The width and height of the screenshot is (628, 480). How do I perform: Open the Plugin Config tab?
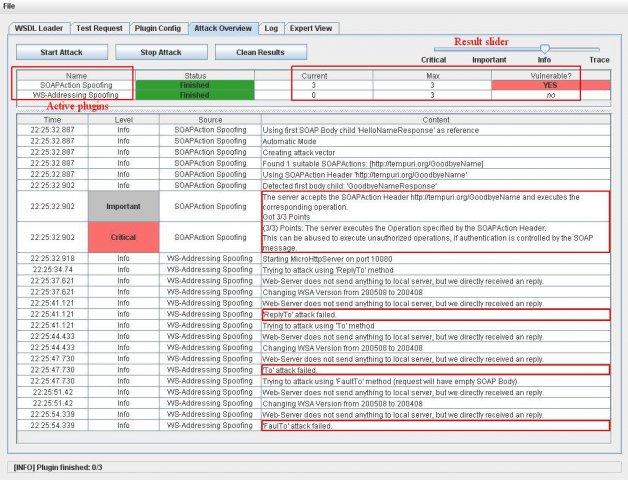(x=158, y=28)
